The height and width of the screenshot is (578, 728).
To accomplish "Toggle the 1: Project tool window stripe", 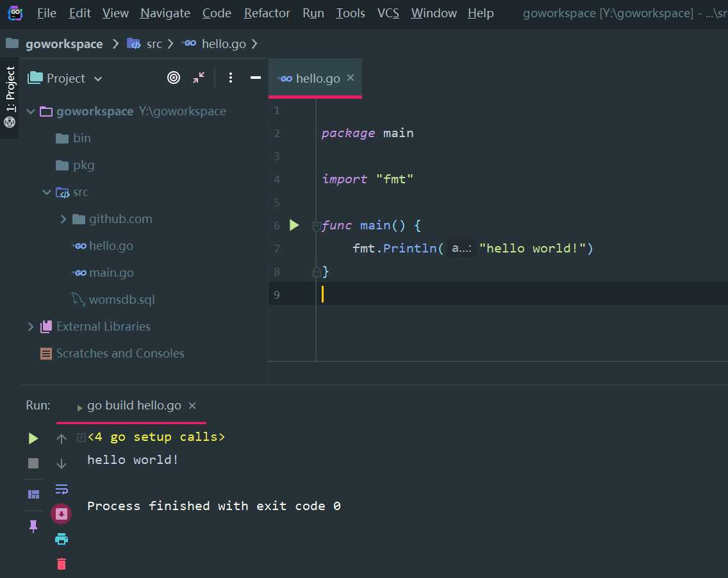I will (x=10, y=89).
